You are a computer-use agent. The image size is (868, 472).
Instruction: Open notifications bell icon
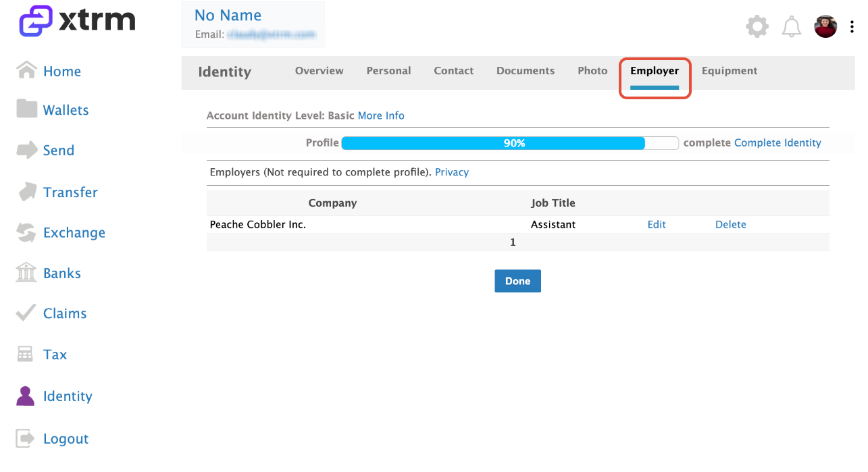click(x=792, y=27)
